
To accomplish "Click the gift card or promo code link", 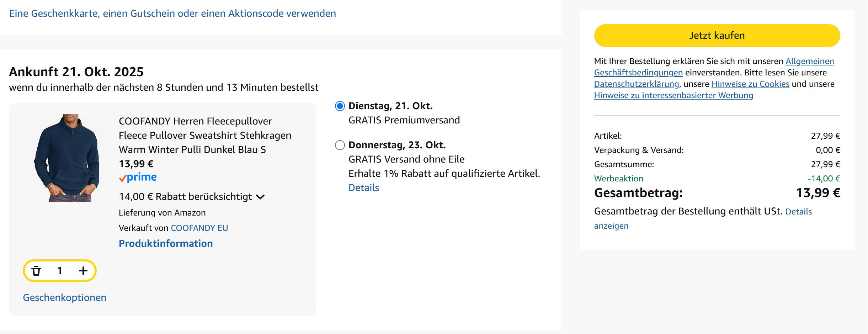I will point(172,13).
